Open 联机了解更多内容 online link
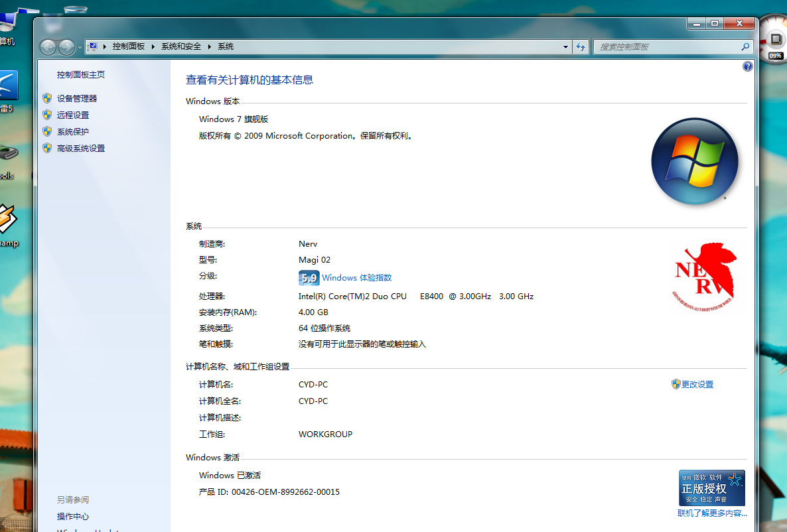787x532 pixels. click(712, 513)
